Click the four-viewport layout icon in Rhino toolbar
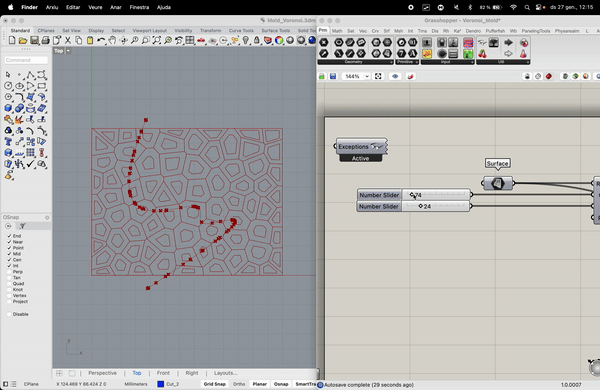This screenshot has height=390, width=600. tap(190, 40)
